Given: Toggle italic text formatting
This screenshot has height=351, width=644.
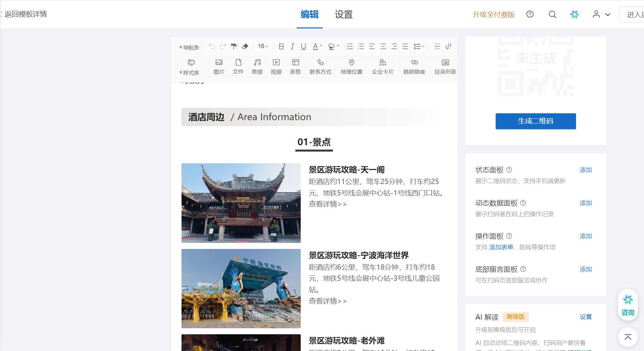Looking at the screenshot, I should click(x=292, y=47).
